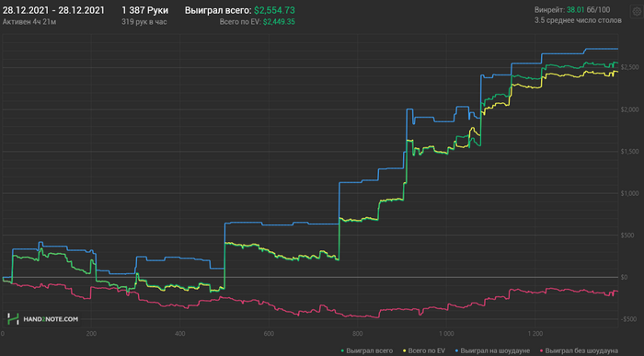The width and height of the screenshot is (644, 356).
Task: Click the 800 x-axis label
Action: tap(357, 334)
